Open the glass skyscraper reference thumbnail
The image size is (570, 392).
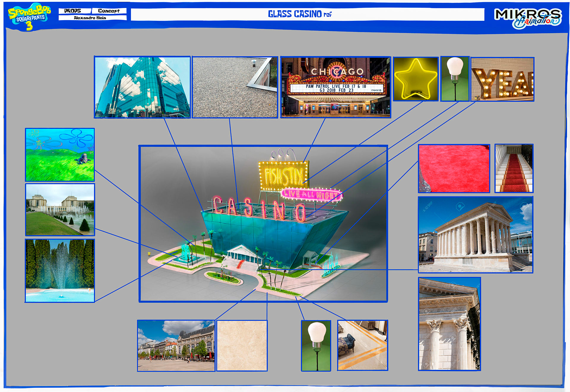click(x=142, y=87)
